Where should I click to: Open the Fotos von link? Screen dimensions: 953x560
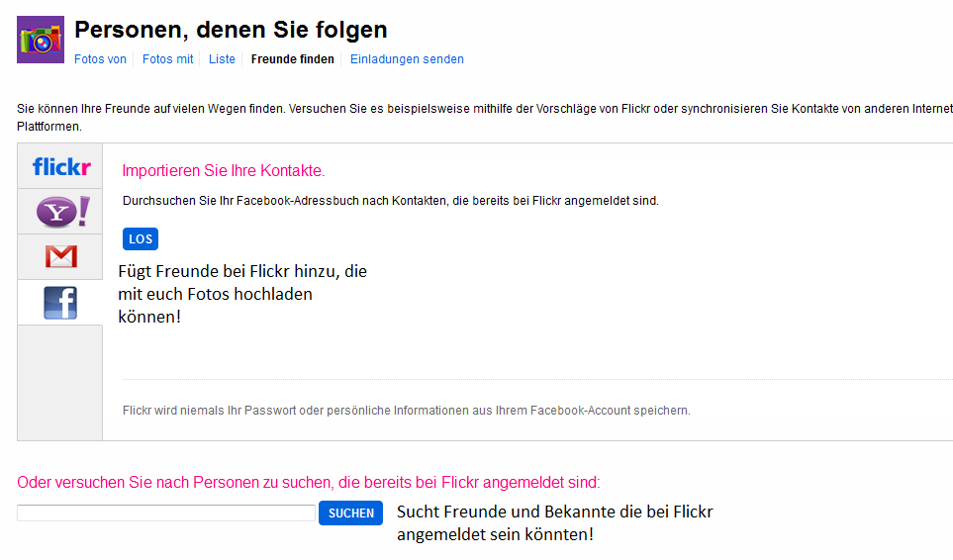point(100,59)
